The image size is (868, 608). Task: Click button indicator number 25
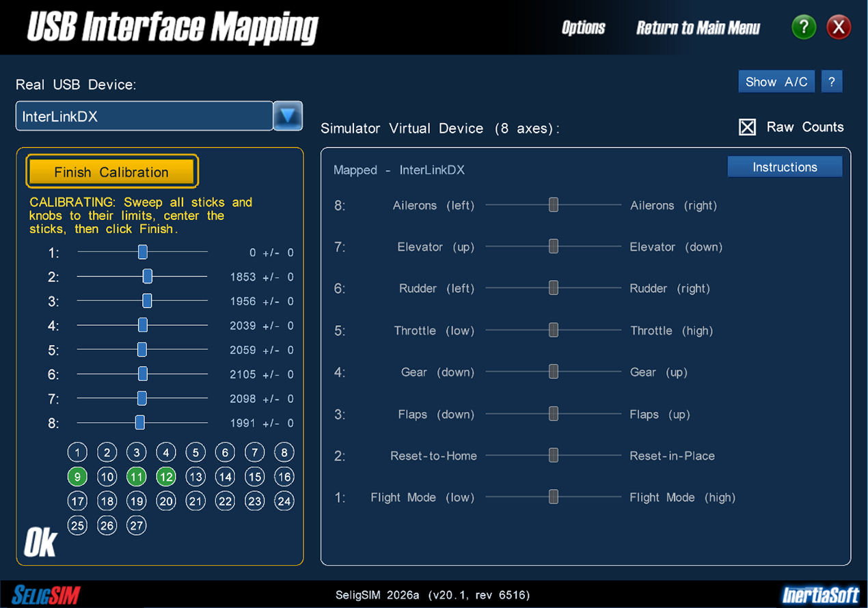click(x=78, y=525)
